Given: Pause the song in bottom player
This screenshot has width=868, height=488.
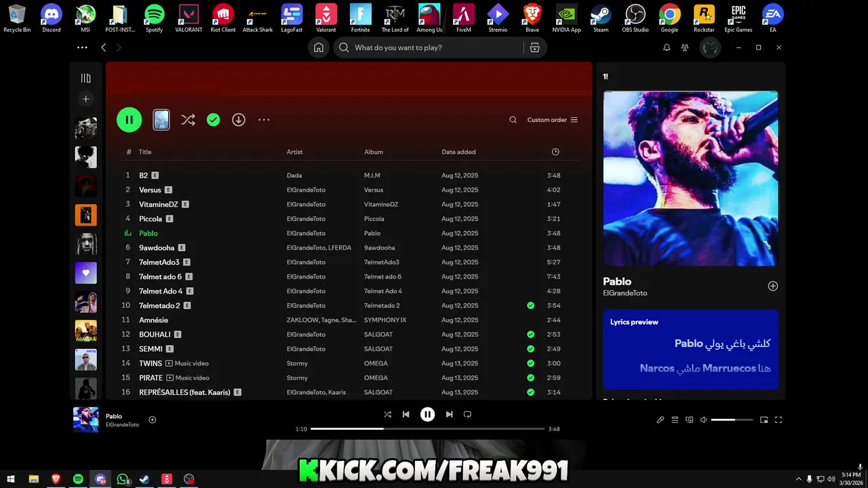Looking at the screenshot, I should click(x=427, y=414).
